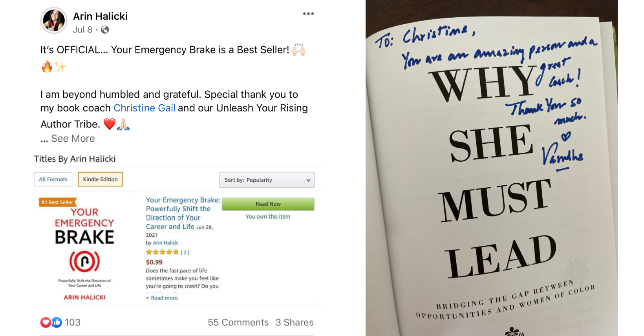Open the Christine Gail profile link
Image resolution: width=644 pixels, height=336 pixels.
(145, 108)
